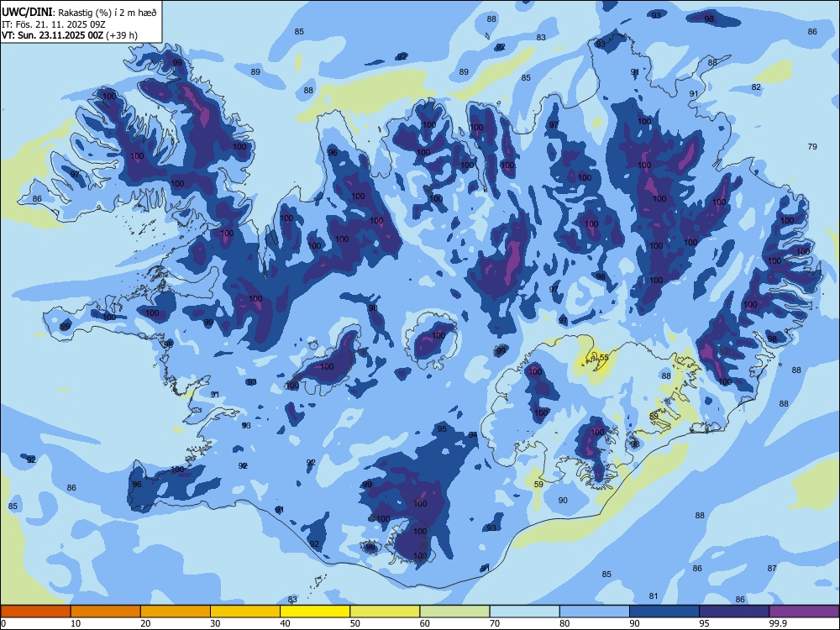
Task: Click the "87" value on the map
Action: (x=771, y=569)
